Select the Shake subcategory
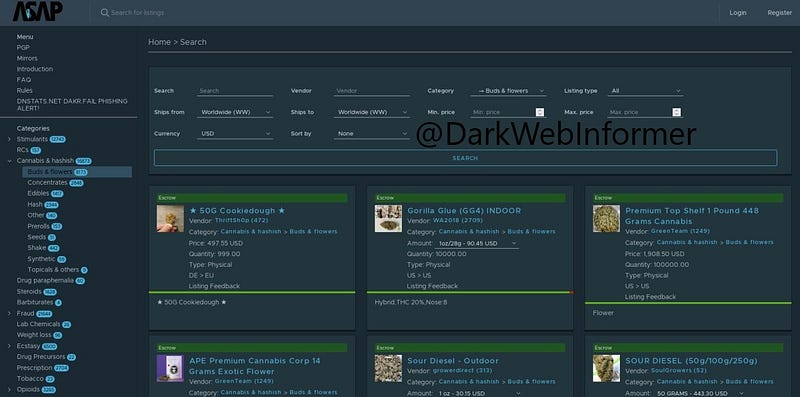Screen dimensions: 800x397 tap(37, 248)
